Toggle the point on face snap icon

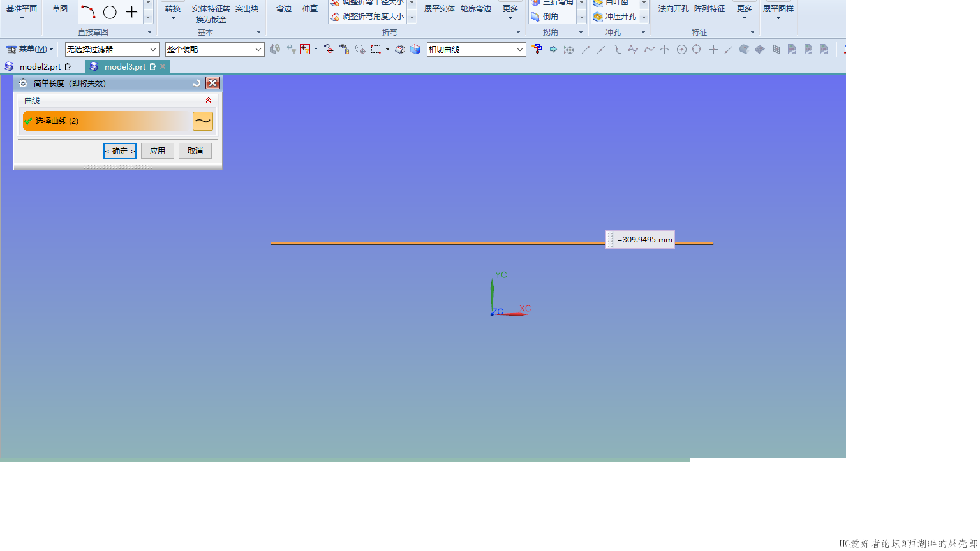coord(744,49)
